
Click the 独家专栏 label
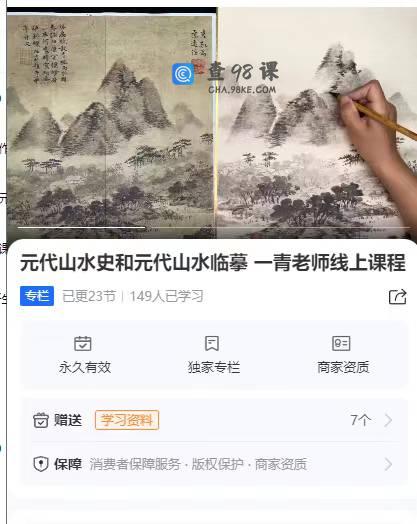pos(214,367)
